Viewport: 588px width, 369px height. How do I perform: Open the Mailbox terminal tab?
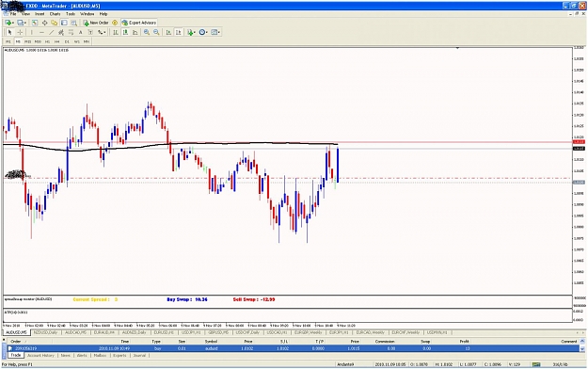(x=100, y=356)
